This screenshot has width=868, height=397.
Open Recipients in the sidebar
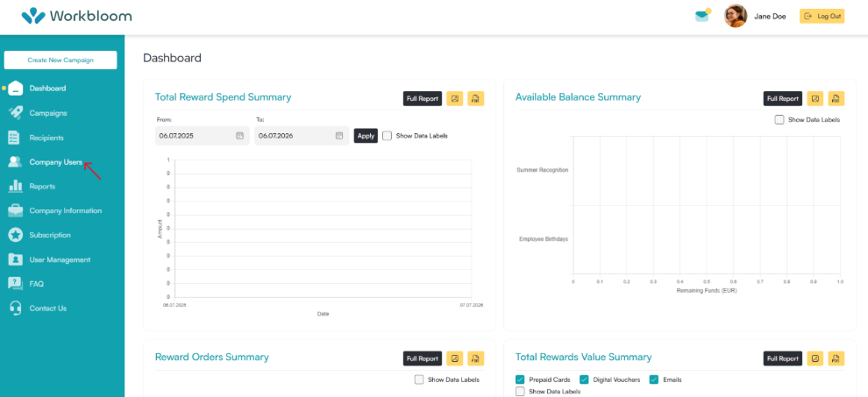tap(46, 138)
